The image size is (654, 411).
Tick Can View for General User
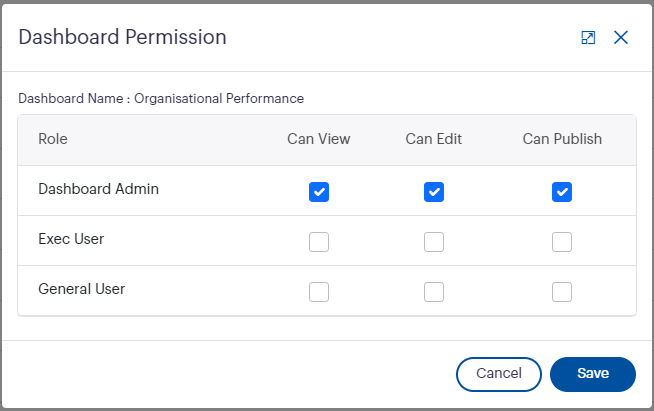[x=319, y=292]
